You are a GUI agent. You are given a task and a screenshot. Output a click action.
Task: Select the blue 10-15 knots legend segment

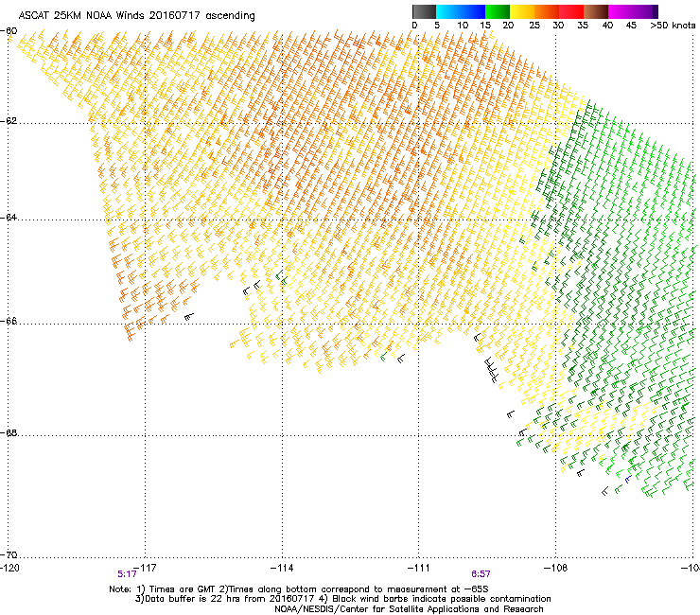point(473,11)
